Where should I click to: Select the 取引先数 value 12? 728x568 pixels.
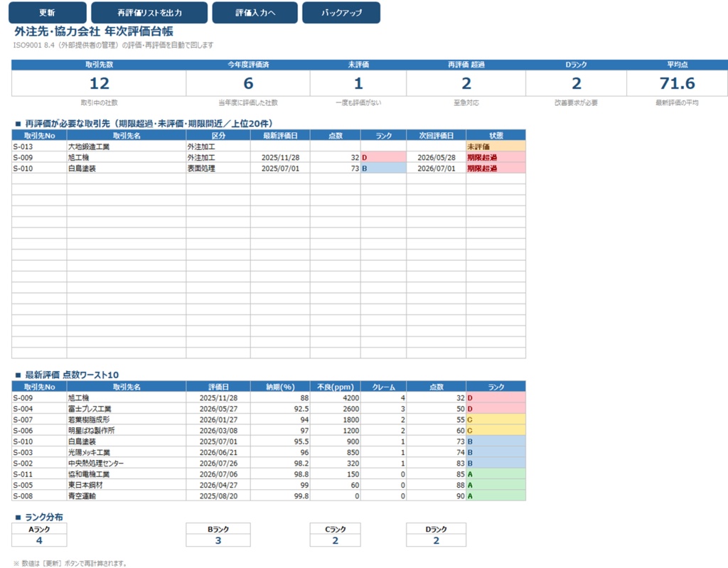point(99,84)
